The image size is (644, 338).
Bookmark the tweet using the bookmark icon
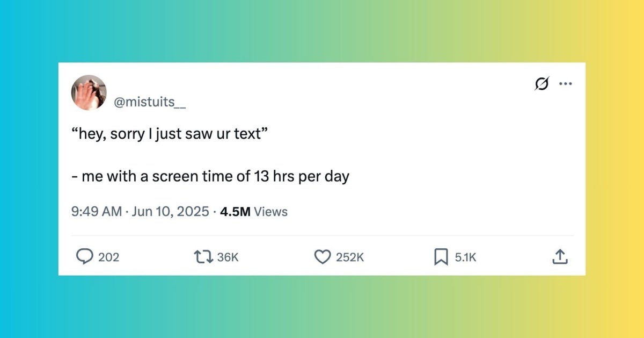441,257
